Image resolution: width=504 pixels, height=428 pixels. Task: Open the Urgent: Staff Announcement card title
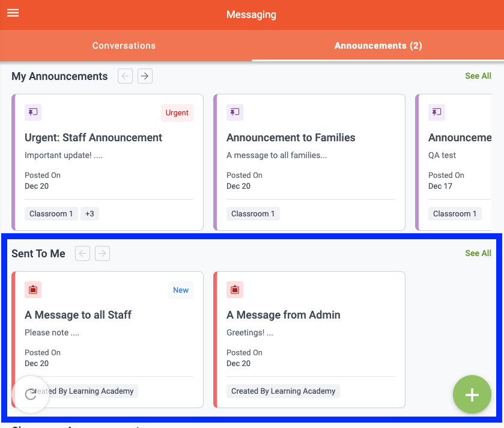(x=93, y=138)
